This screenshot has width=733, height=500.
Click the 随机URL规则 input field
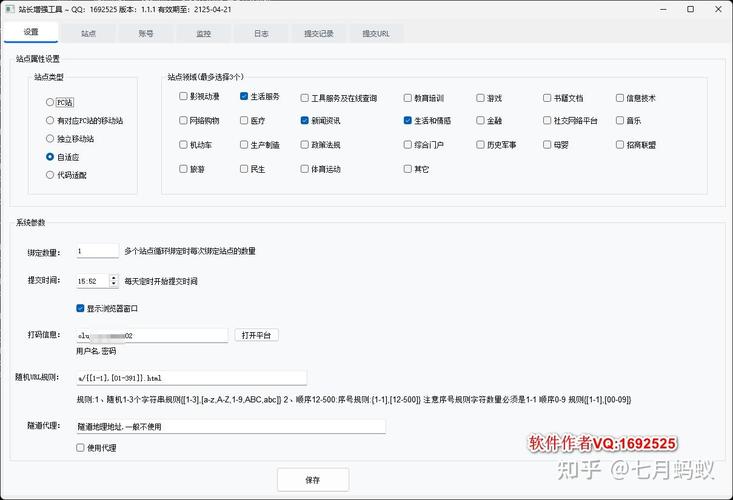[x=192, y=378]
